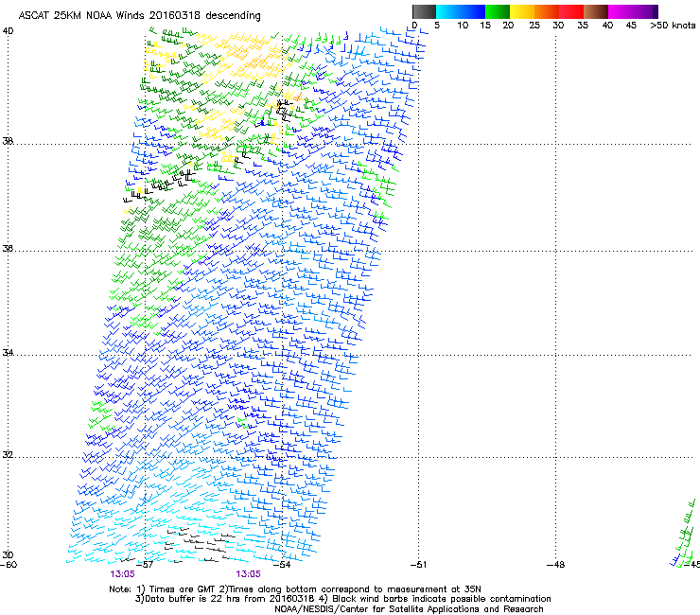Click the purple '13:05' time near -57

click(x=123, y=574)
